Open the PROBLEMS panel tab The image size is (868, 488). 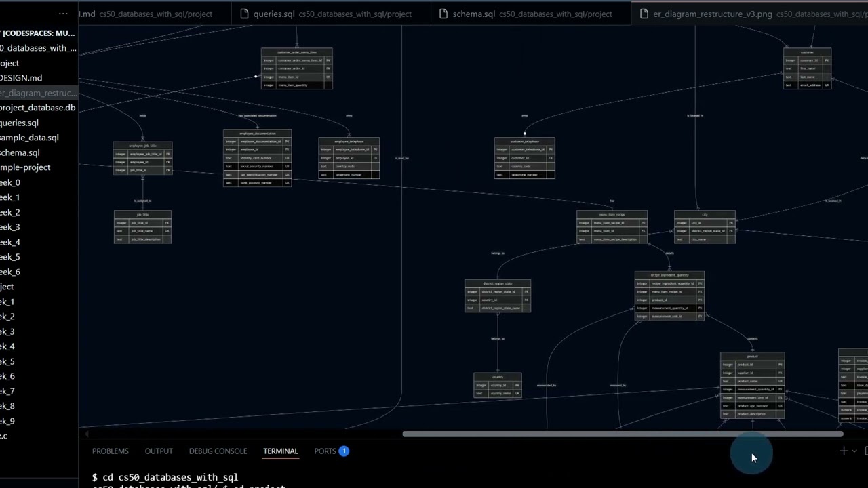pyautogui.click(x=110, y=451)
